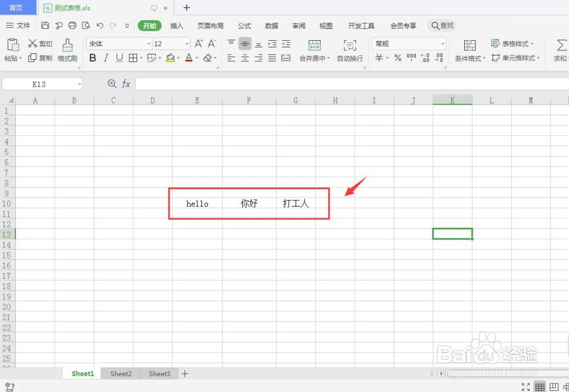
Task: Toggle bold formatting
Action: click(x=91, y=58)
